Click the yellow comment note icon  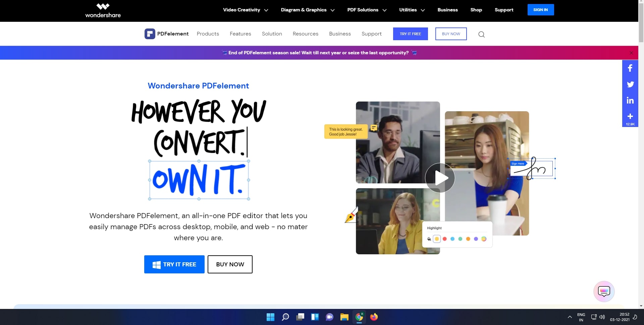coord(374,128)
